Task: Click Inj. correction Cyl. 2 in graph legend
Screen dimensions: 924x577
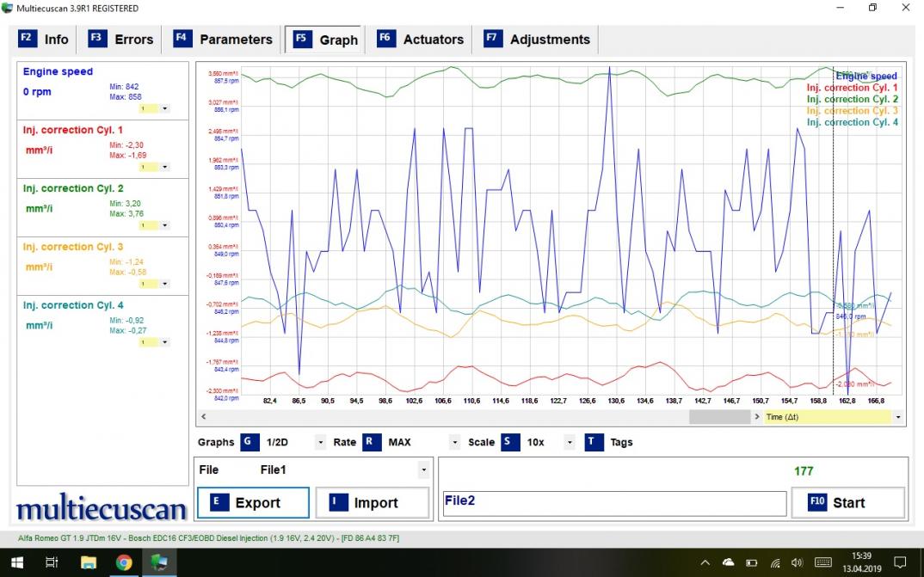Action: click(x=852, y=100)
